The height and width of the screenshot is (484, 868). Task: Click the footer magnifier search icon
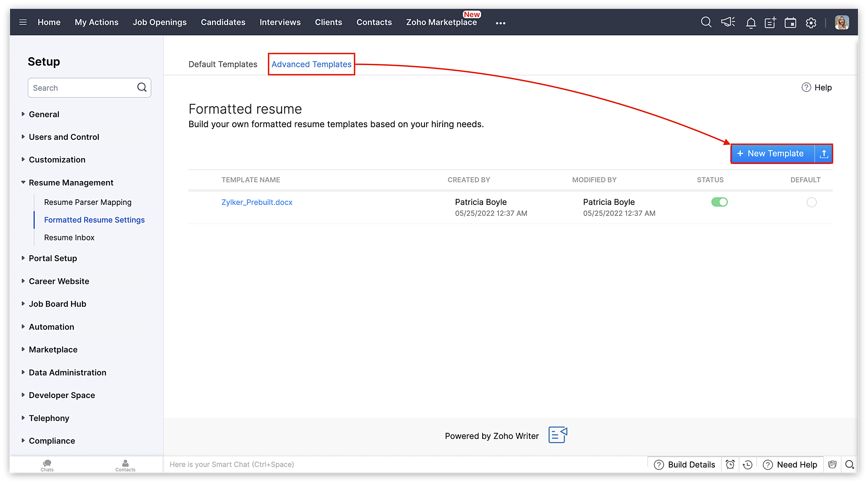[850, 464]
